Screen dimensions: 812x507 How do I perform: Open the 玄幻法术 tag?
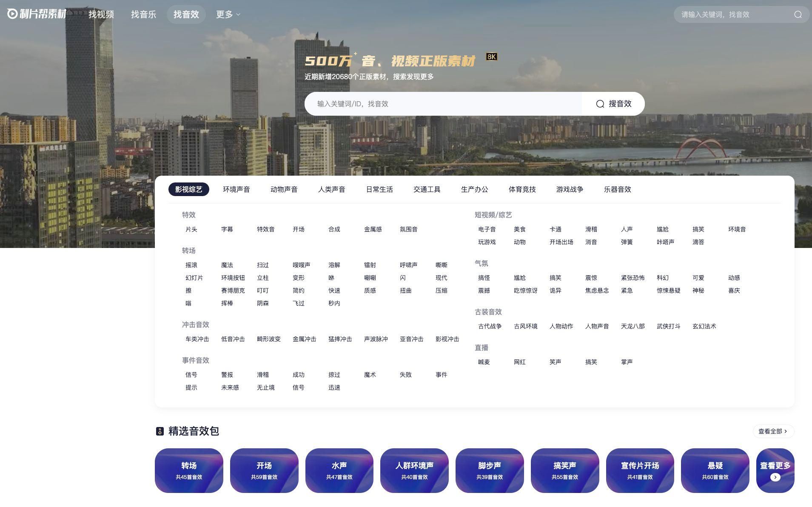click(704, 326)
